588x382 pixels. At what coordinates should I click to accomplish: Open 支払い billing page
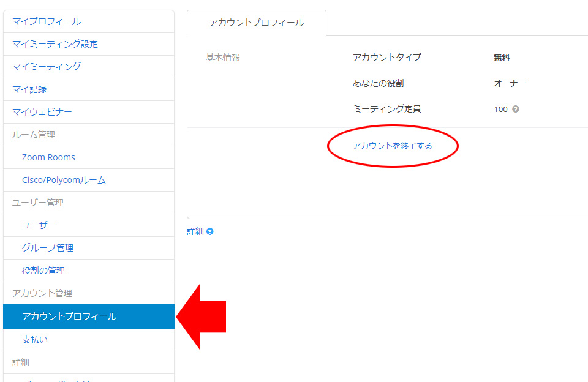35,339
